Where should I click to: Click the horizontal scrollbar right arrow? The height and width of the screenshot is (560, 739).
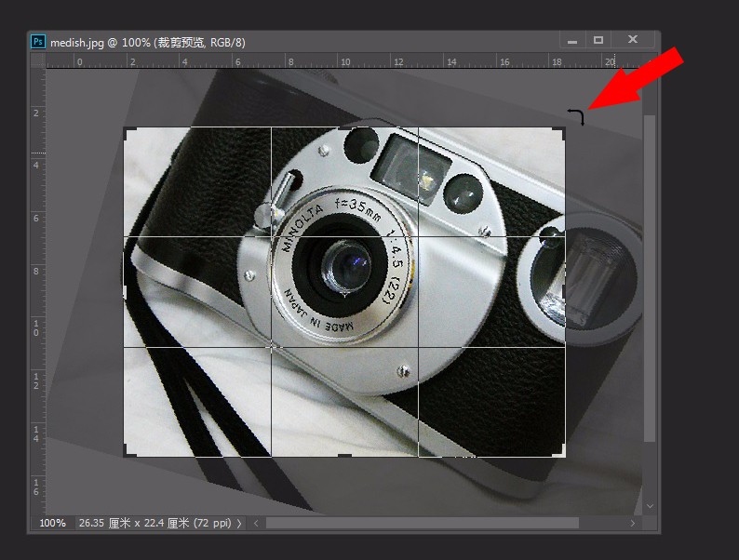[x=633, y=524]
